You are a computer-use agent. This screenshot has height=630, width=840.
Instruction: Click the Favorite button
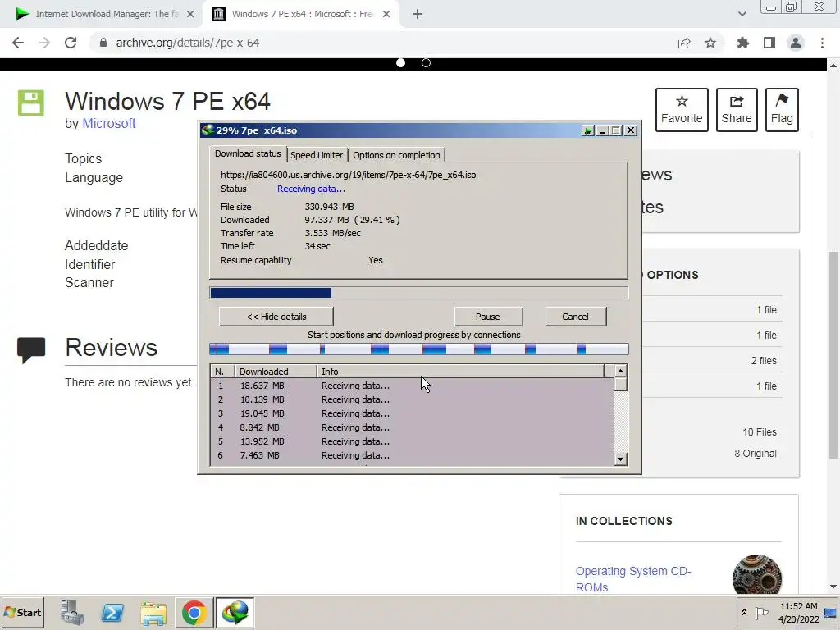(x=682, y=110)
